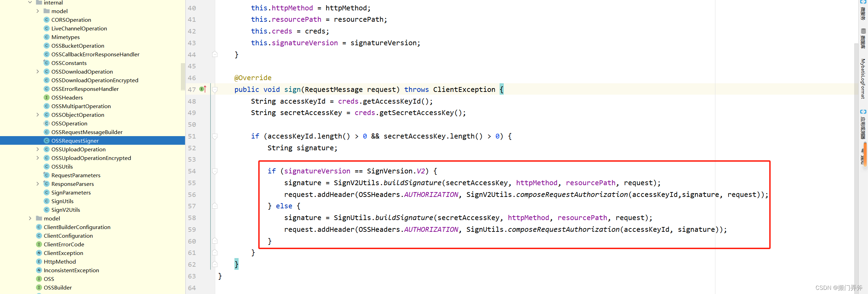Click the Mimetypes class icon
The image size is (868, 294).
[47, 37]
